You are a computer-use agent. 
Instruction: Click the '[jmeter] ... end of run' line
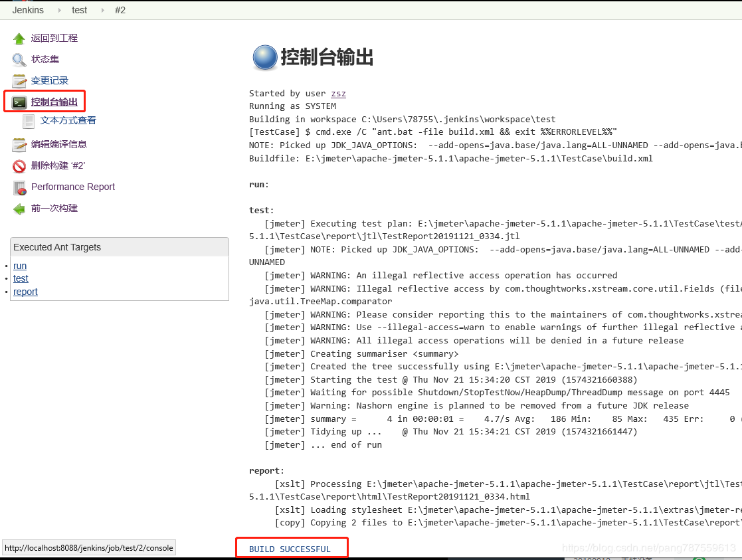324,444
